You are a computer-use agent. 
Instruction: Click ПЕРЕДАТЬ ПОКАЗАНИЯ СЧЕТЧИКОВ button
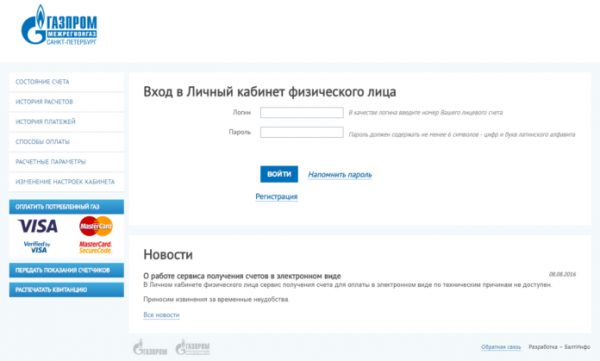coord(67,270)
